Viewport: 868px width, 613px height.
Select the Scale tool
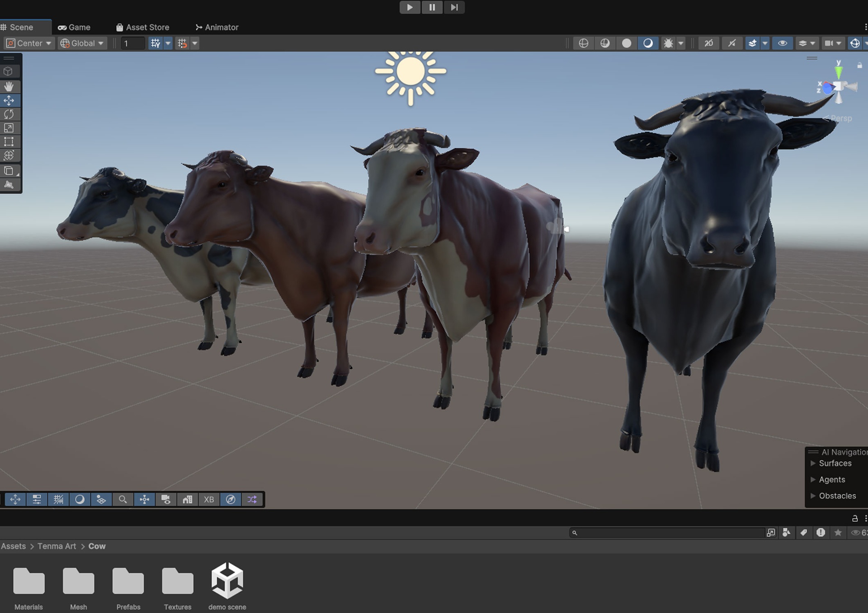pyautogui.click(x=9, y=128)
